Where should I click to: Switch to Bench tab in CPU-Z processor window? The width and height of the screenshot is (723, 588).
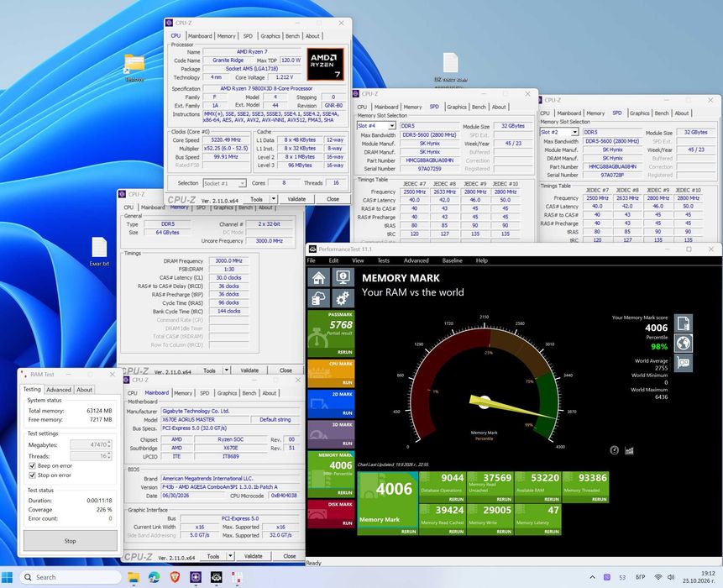click(292, 36)
